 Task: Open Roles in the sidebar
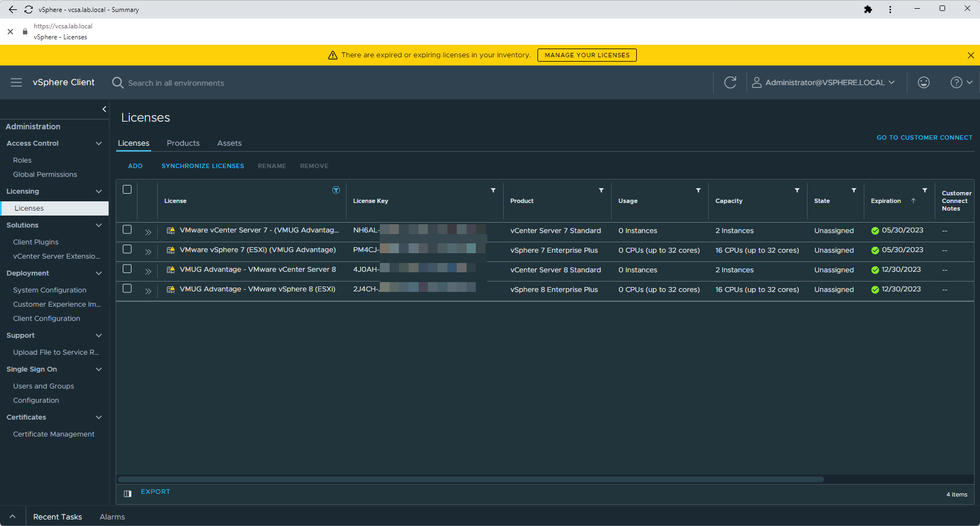[22, 160]
